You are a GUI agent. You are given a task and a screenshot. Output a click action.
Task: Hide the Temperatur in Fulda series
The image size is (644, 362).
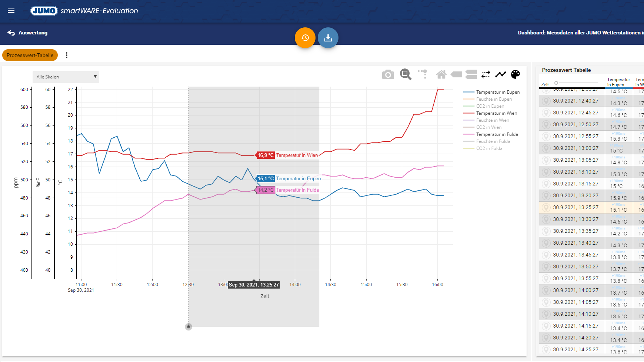pos(497,134)
